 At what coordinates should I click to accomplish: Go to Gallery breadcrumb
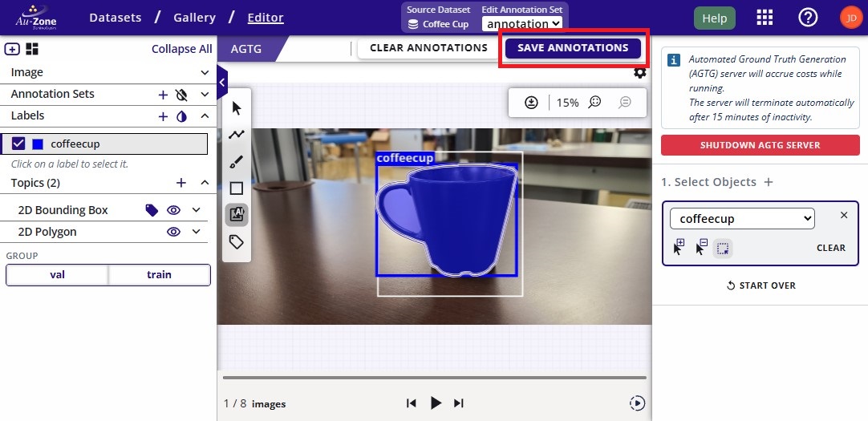click(194, 18)
